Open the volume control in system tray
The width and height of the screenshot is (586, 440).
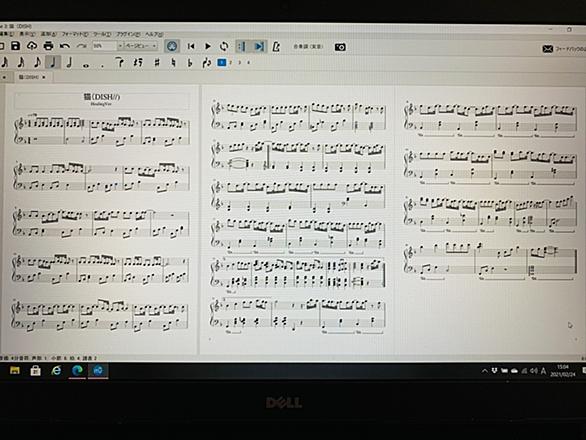pos(534,371)
